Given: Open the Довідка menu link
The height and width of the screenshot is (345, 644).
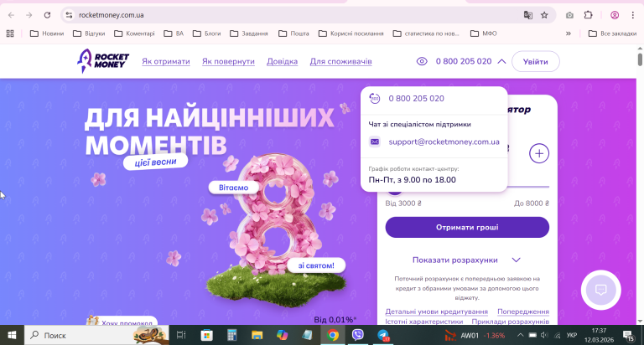Looking at the screenshot, I should tap(282, 61).
